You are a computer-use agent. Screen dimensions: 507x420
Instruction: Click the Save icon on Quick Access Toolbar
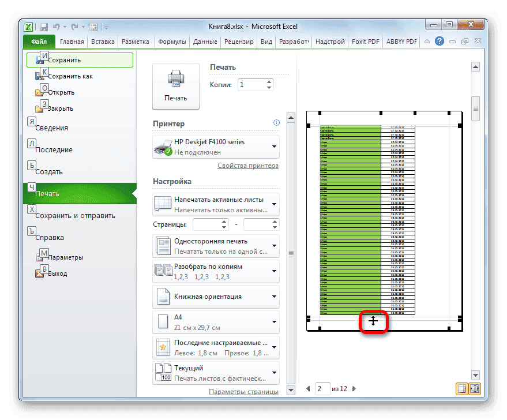coord(43,27)
